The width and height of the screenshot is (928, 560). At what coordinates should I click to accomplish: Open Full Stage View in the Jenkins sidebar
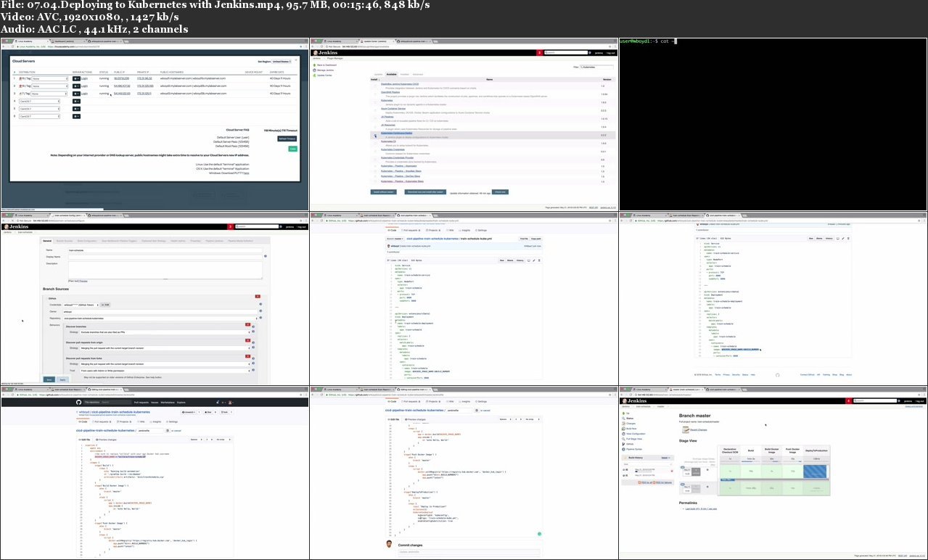(633, 439)
